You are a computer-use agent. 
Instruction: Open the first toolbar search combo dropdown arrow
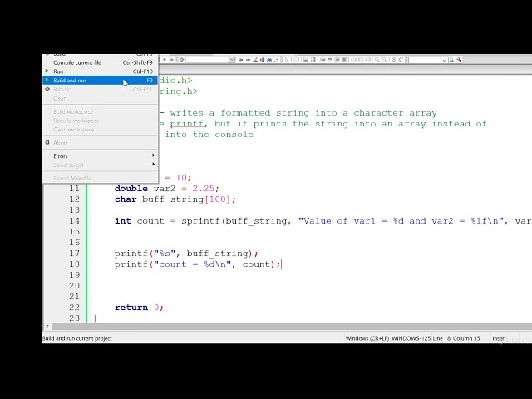point(233,60)
